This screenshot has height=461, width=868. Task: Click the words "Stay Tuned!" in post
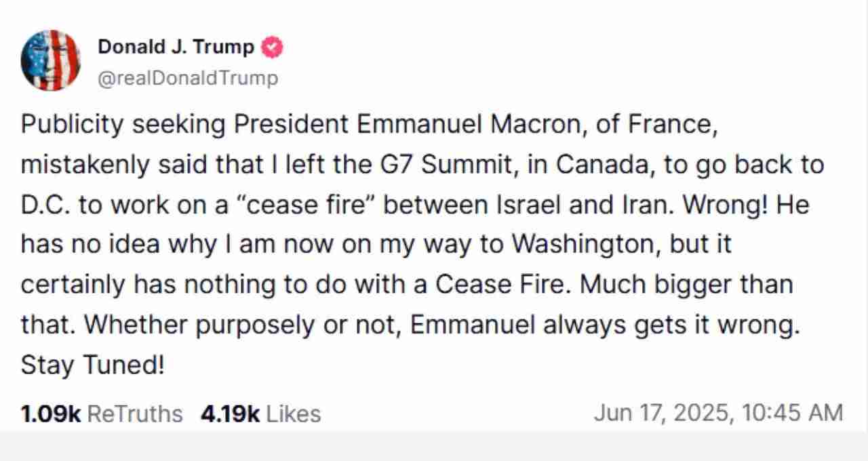click(92, 365)
